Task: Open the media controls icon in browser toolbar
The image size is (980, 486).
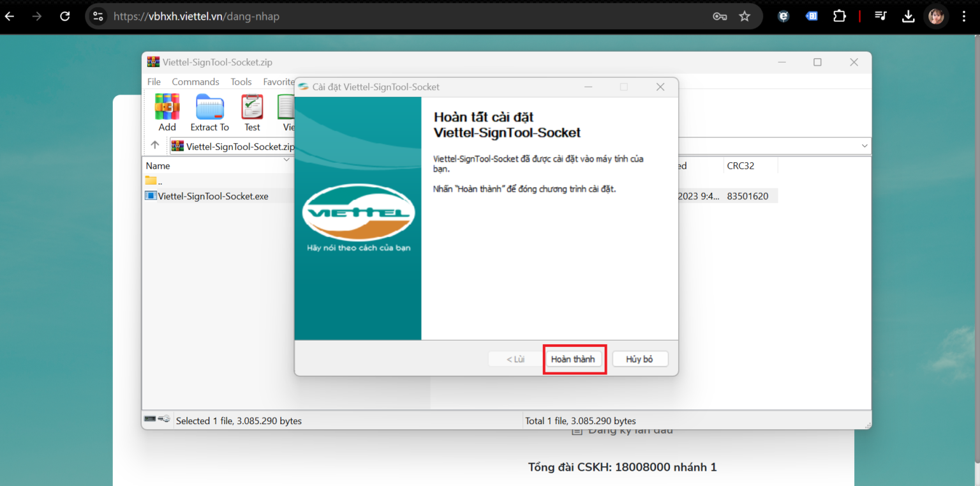Action: click(x=880, y=17)
